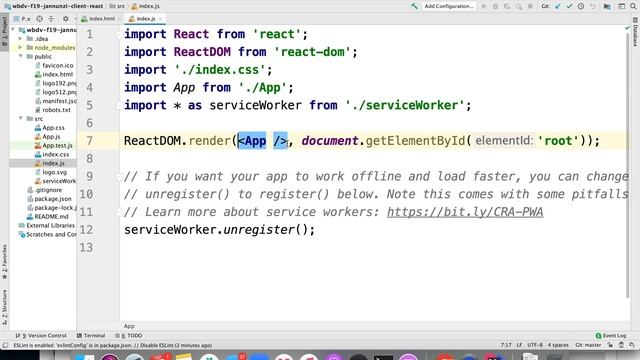
Task: Open the Event Log
Action: point(611,336)
